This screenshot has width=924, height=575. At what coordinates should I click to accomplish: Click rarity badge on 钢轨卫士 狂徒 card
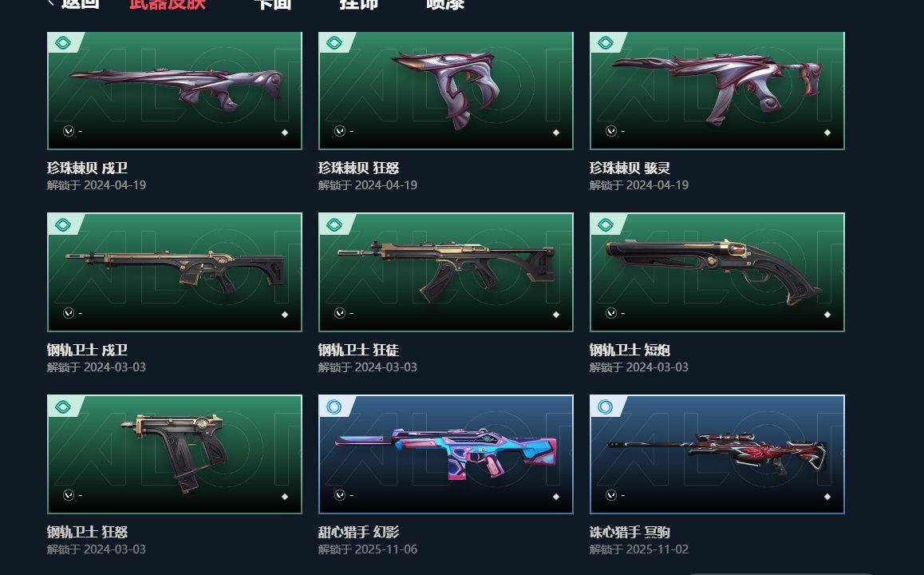334,224
